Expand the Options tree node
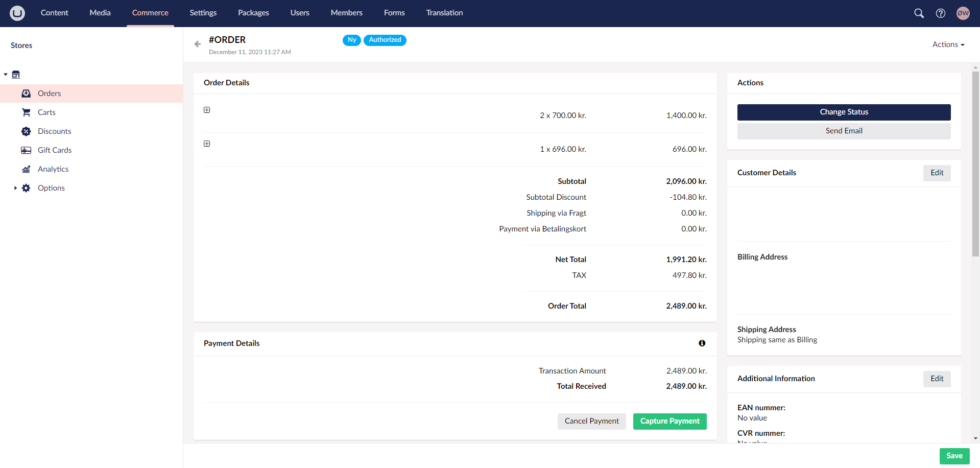 [15, 188]
